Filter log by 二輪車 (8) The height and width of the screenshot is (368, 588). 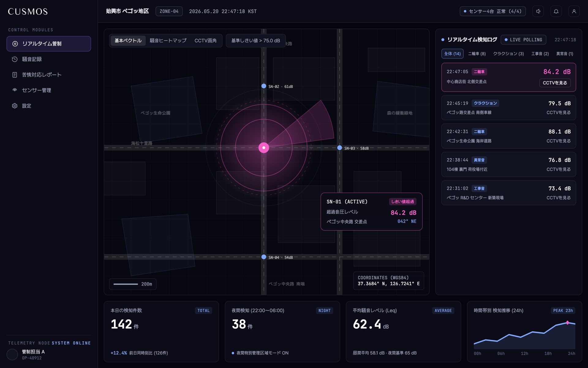(x=477, y=54)
